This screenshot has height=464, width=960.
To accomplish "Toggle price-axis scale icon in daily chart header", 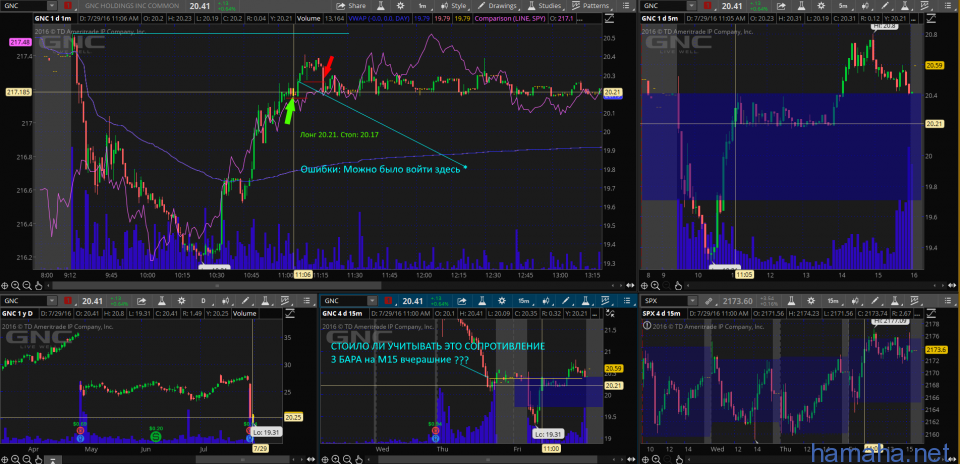I will point(290,313).
